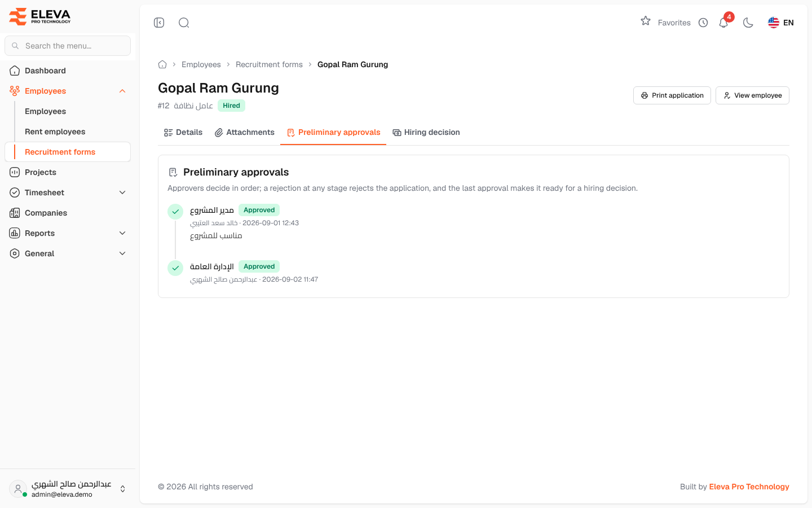Image resolution: width=812 pixels, height=508 pixels.
Task: Click the مدير المشروع approved check icon
Action: pos(175,212)
